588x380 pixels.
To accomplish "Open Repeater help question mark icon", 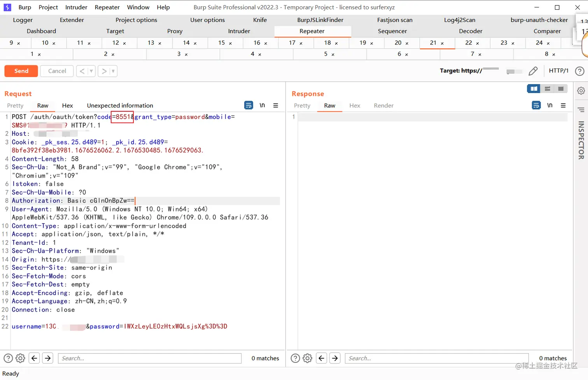I will 579,71.
